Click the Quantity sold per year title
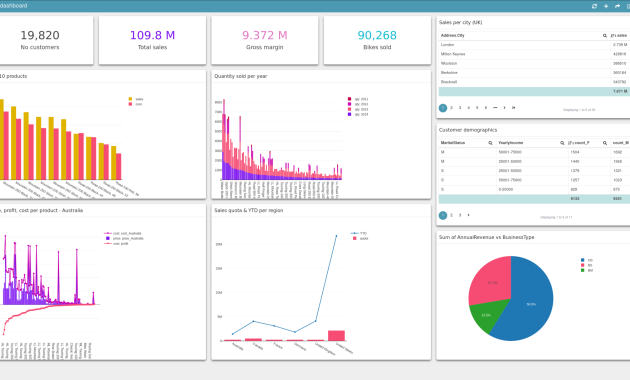This screenshot has height=380, width=630. (x=240, y=76)
